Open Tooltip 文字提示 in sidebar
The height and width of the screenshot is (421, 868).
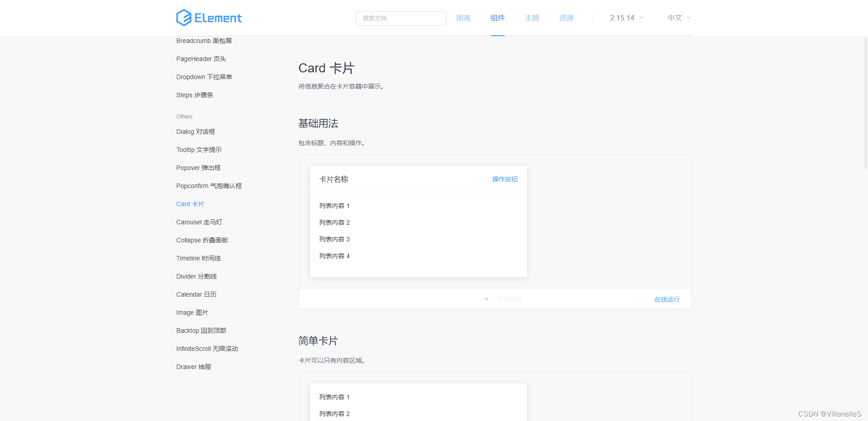pos(199,150)
